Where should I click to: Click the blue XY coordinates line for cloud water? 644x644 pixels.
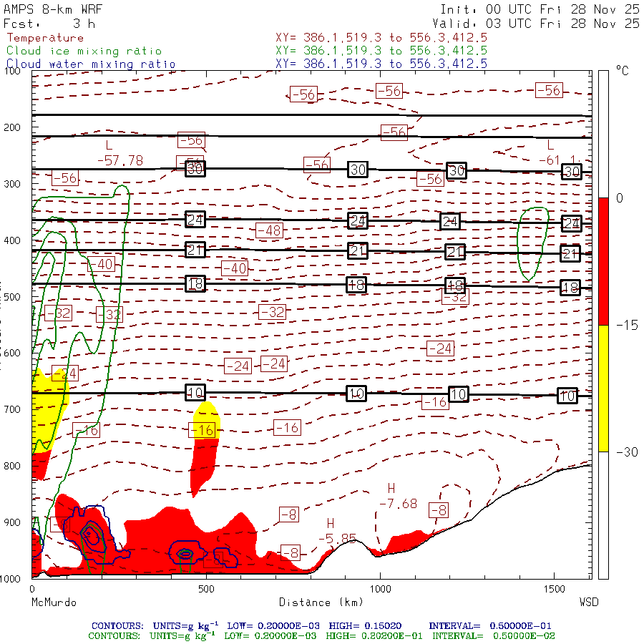381,64
